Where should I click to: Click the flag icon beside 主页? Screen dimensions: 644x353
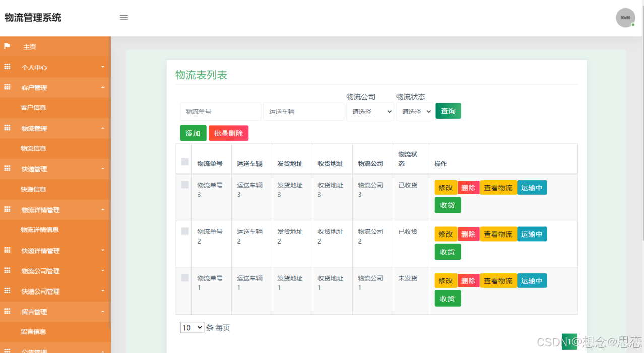(7, 46)
